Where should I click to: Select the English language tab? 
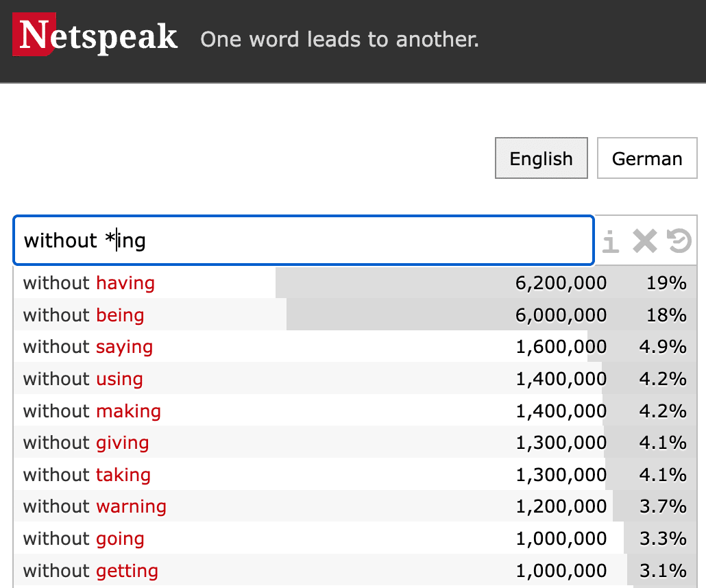[x=541, y=158]
